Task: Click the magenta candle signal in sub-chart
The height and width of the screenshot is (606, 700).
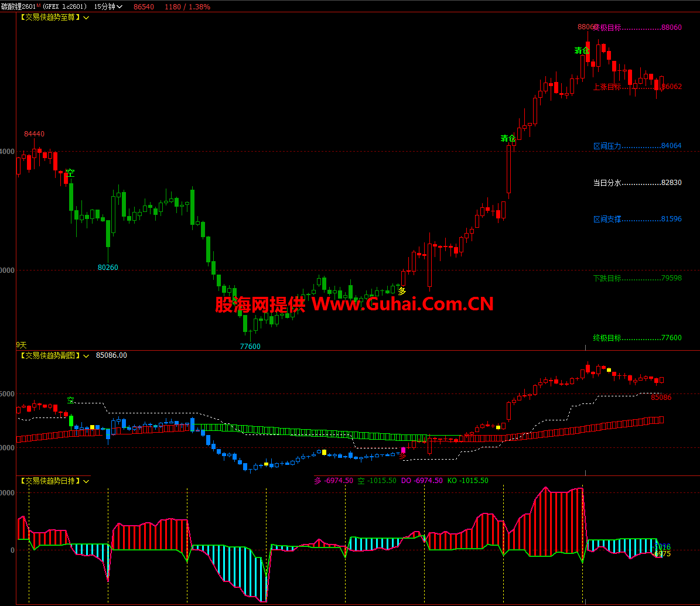Action: (x=403, y=451)
